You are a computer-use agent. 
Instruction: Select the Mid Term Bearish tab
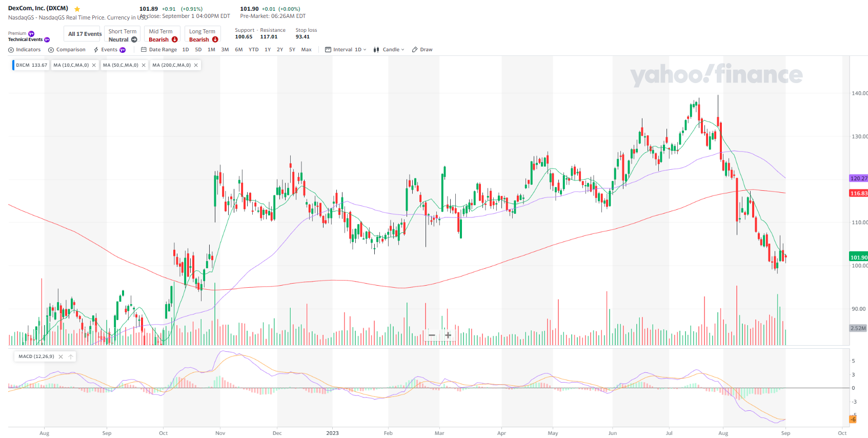162,35
